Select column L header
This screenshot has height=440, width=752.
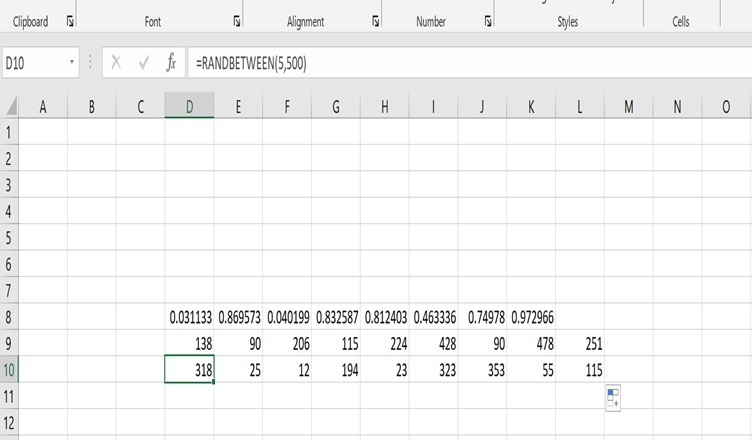[580, 107]
